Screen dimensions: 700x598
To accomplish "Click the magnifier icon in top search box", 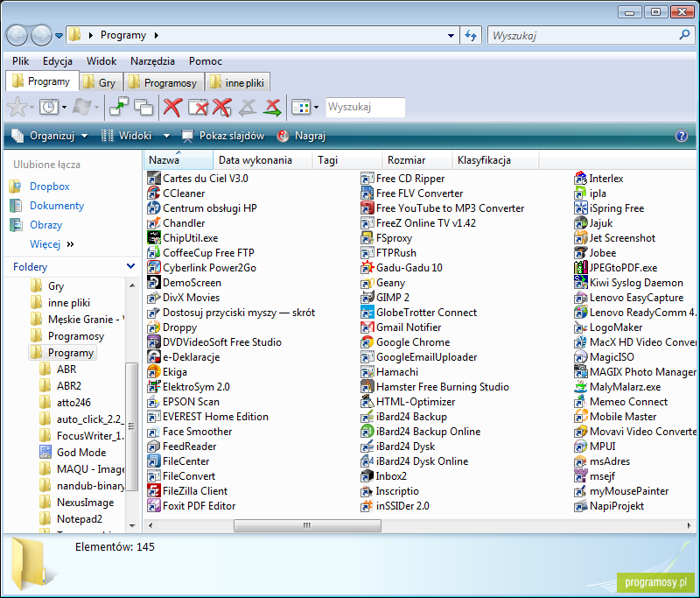I will click(684, 35).
